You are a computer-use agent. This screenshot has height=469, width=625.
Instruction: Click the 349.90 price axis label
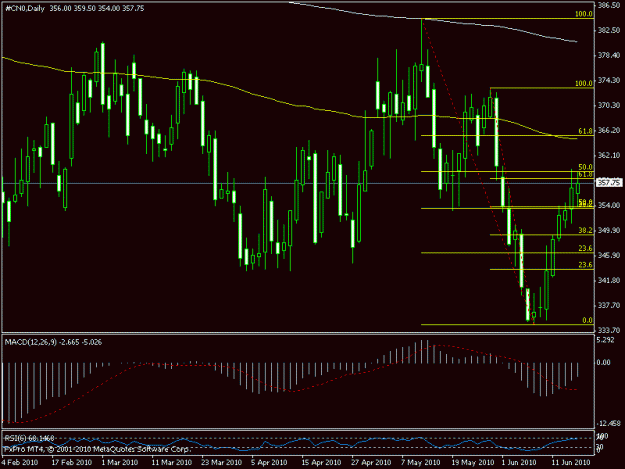(609, 230)
